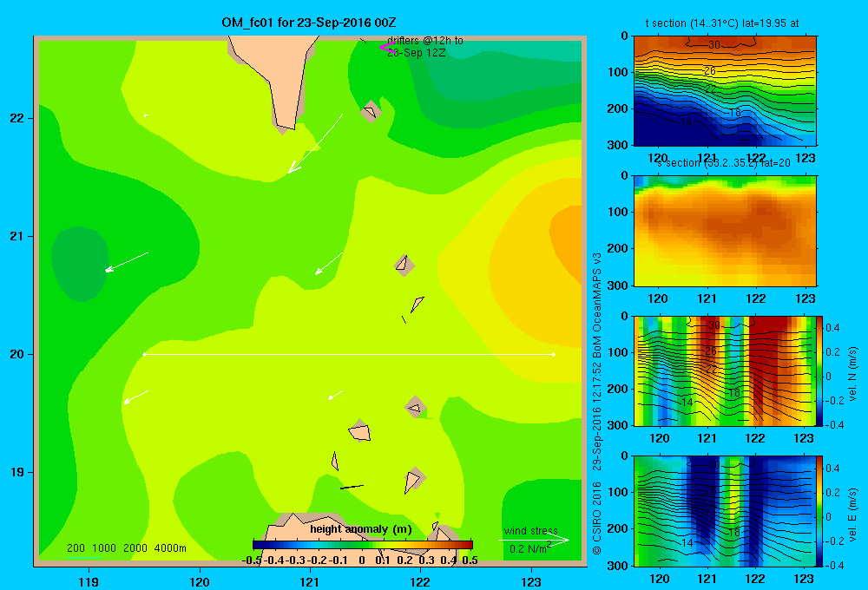The width and height of the screenshot is (868, 590).
Task: Click the 'vel. N (m/s)' axis label
Action: (x=853, y=374)
